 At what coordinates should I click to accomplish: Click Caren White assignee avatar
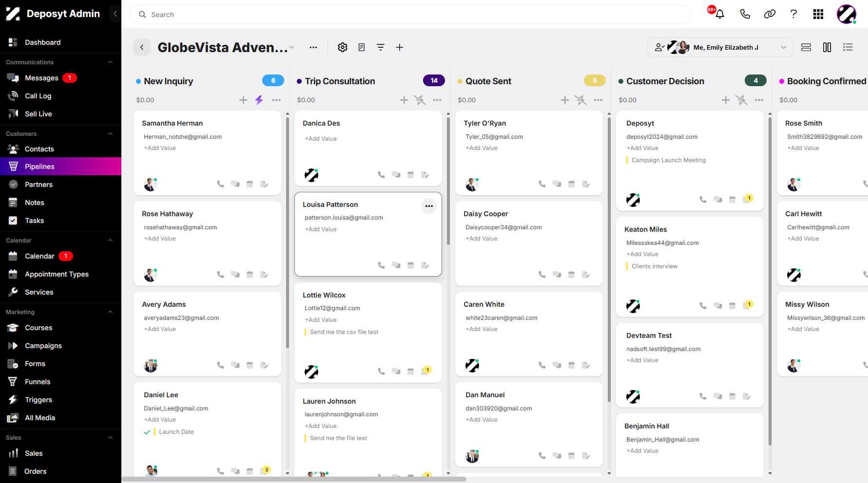[x=472, y=366]
